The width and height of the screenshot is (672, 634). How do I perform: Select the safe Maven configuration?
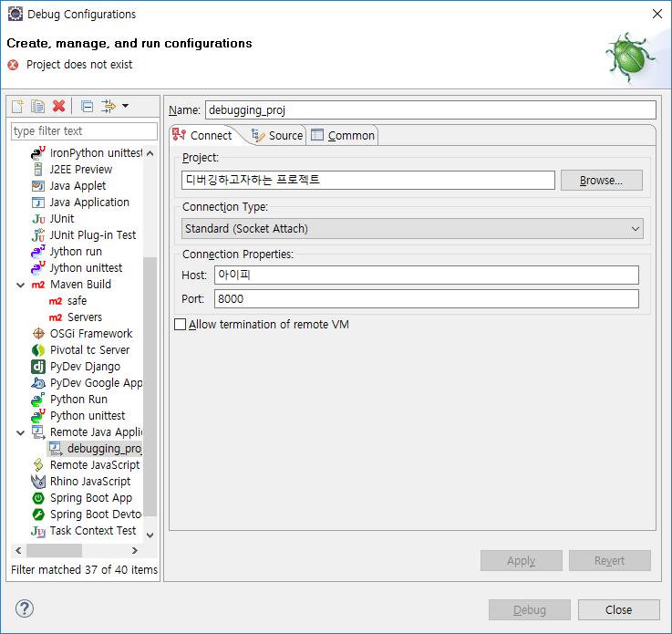click(x=77, y=301)
